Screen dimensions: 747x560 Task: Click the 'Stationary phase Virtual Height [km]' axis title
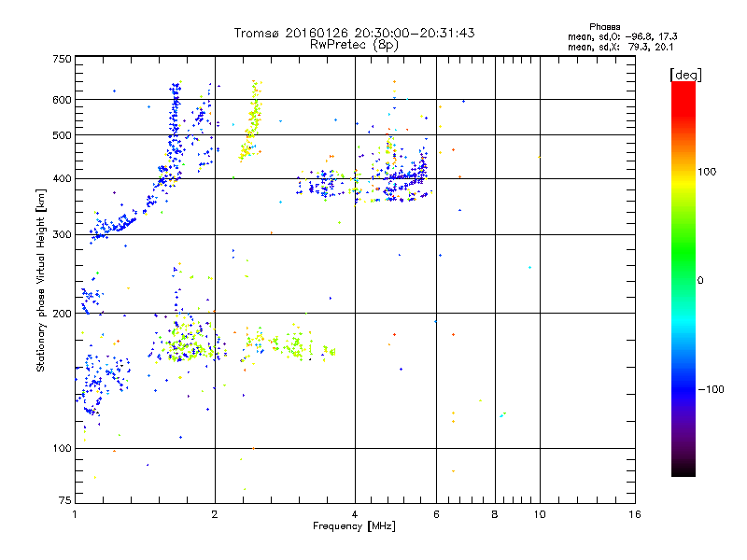click(x=41, y=281)
